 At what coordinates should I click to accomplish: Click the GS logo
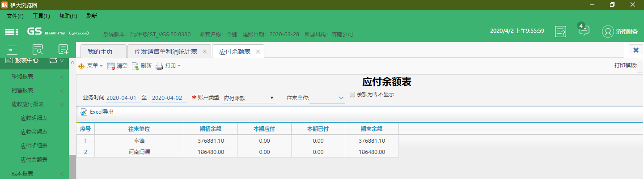(34, 31)
